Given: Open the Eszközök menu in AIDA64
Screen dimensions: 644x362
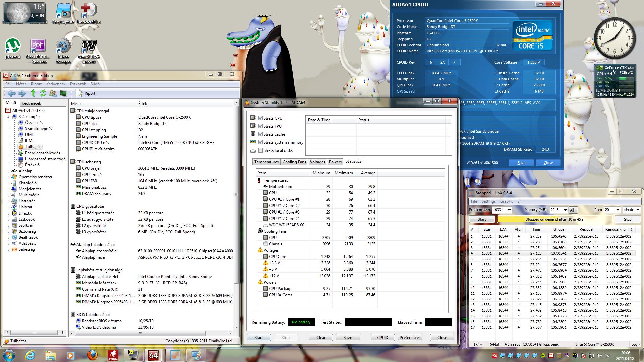Looking at the screenshot, I should (78, 84).
